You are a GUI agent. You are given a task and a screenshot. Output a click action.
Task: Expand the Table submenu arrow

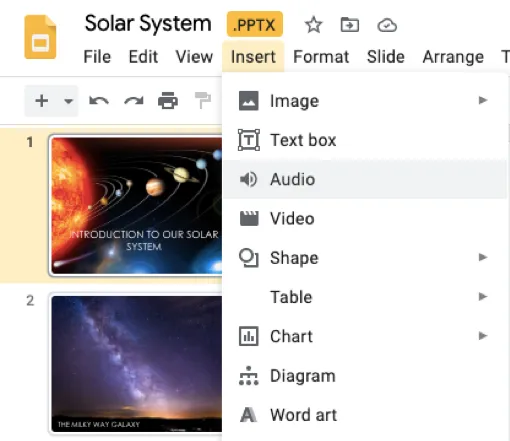click(483, 296)
